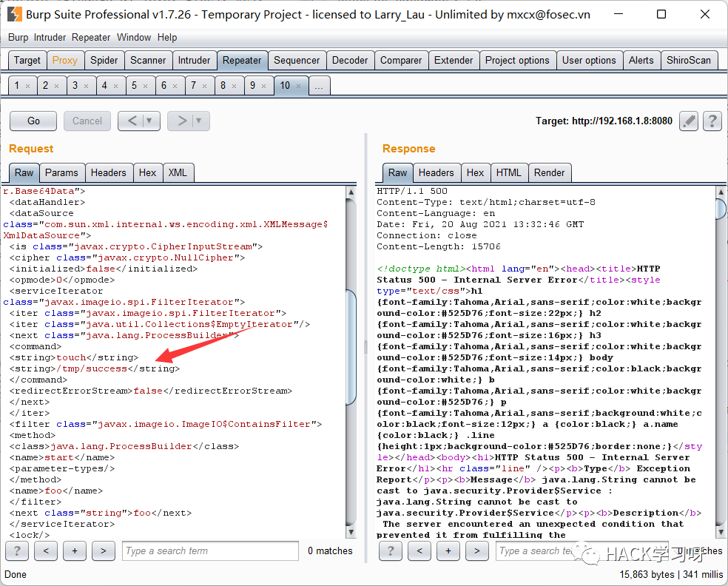Image resolution: width=728 pixels, height=586 pixels.
Task: Show request Headers view
Action: click(x=109, y=172)
